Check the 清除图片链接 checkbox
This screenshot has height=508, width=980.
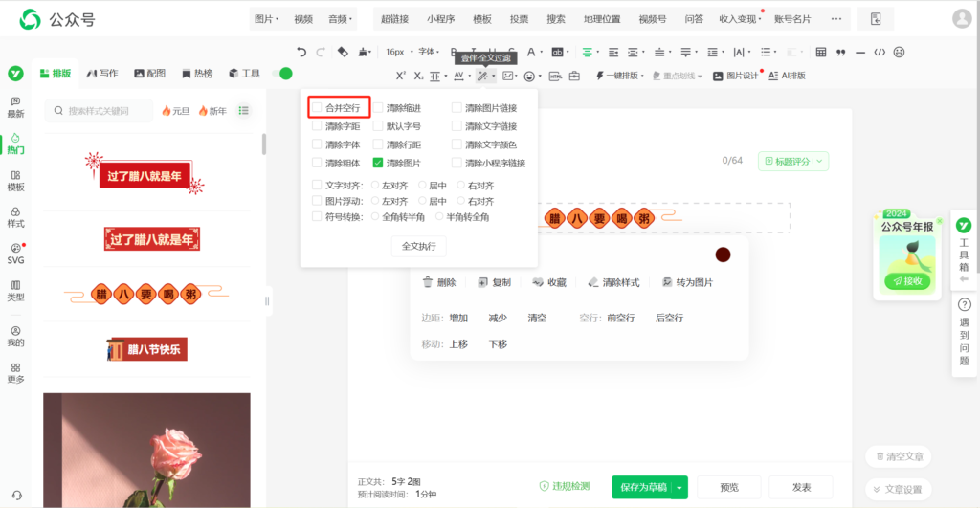[457, 107]
